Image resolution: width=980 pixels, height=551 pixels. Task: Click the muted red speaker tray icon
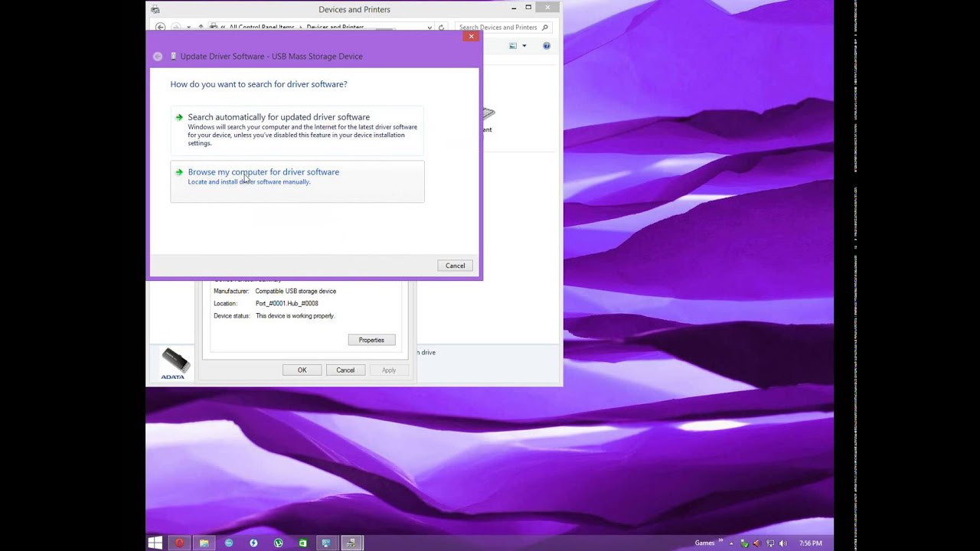[756, 543]
